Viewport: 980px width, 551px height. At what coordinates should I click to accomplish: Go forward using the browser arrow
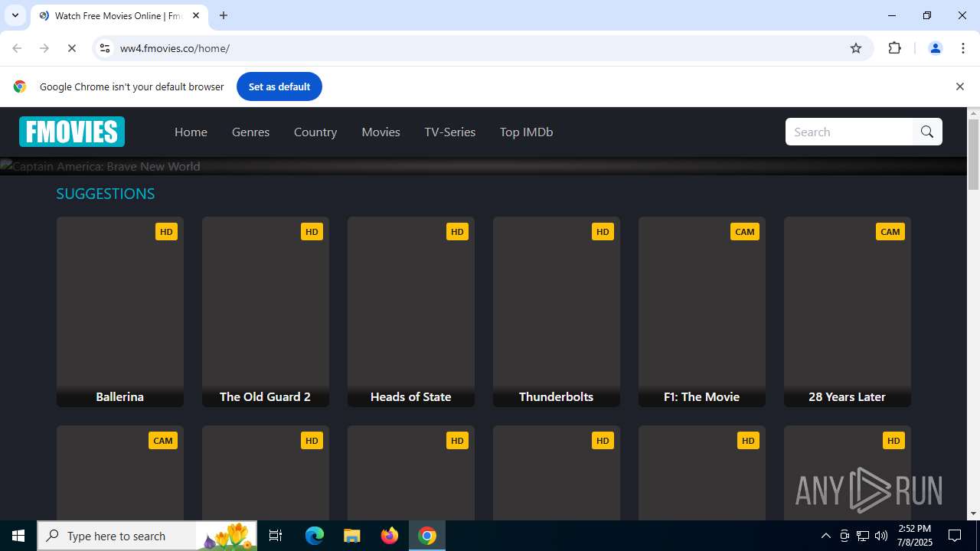point(44,48)
